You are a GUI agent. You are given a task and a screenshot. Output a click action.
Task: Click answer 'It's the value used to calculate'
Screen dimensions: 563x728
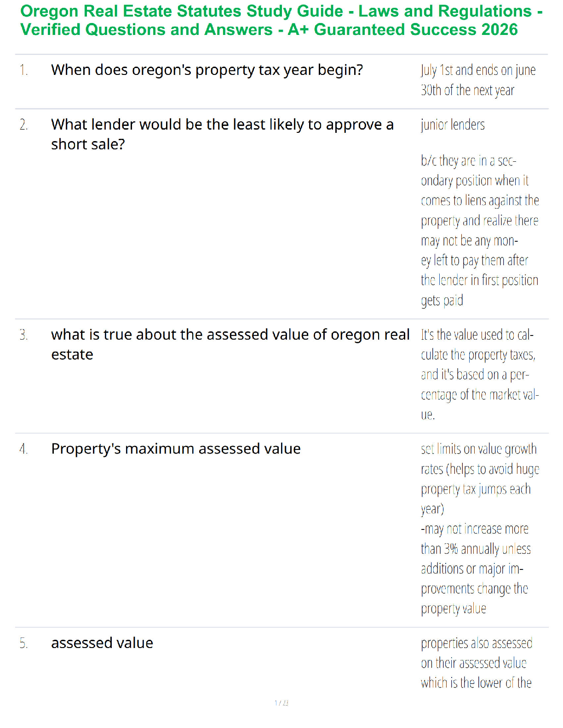[x=479, y=374]
